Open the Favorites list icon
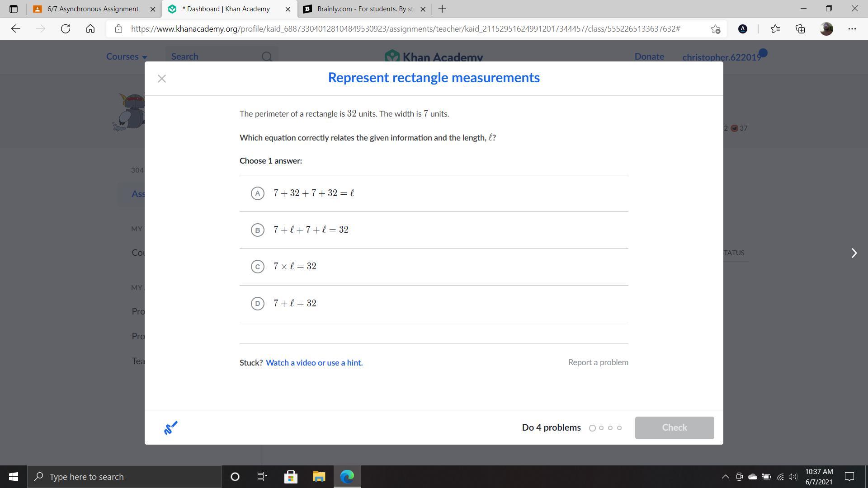This screenshot has height=488, width=868. click(x=775, y=29)
